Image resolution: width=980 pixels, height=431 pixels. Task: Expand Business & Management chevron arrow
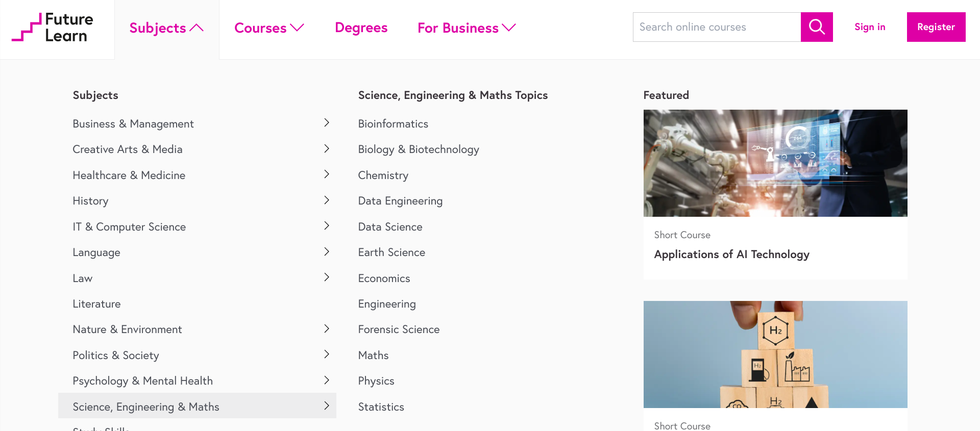(x=327, y=123)
